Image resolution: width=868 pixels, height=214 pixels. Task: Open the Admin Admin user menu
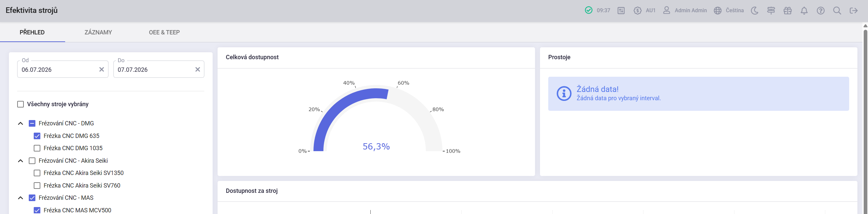pos(685,11)
